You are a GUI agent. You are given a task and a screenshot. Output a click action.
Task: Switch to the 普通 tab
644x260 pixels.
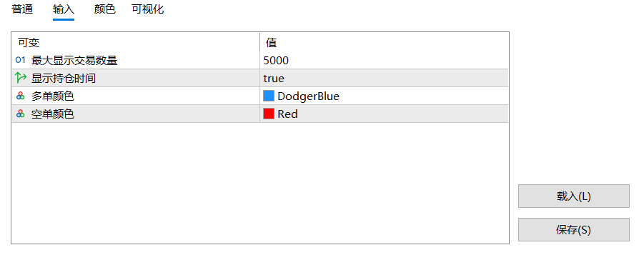point(22,9)
